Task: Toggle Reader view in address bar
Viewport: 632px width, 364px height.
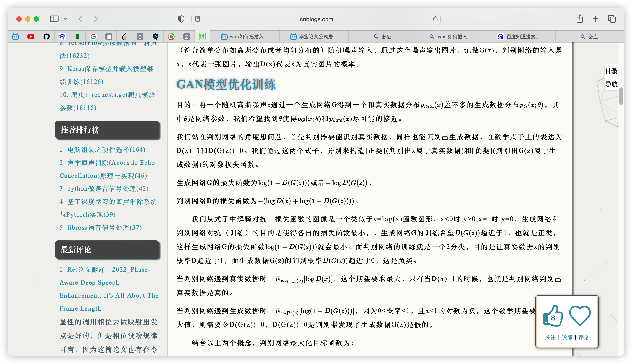Action: point(197,19)
